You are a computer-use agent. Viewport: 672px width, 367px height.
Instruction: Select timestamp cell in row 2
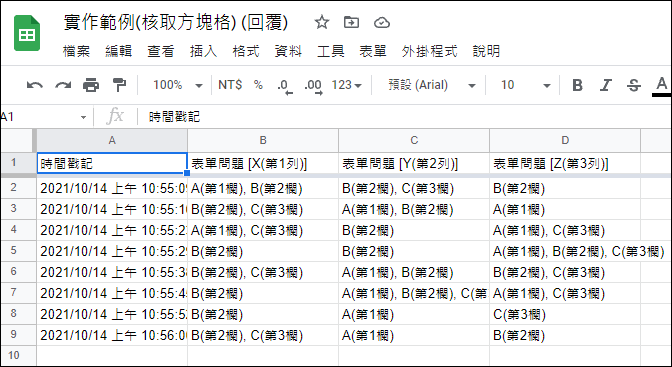pyautogui.click(x=112, y=188)
